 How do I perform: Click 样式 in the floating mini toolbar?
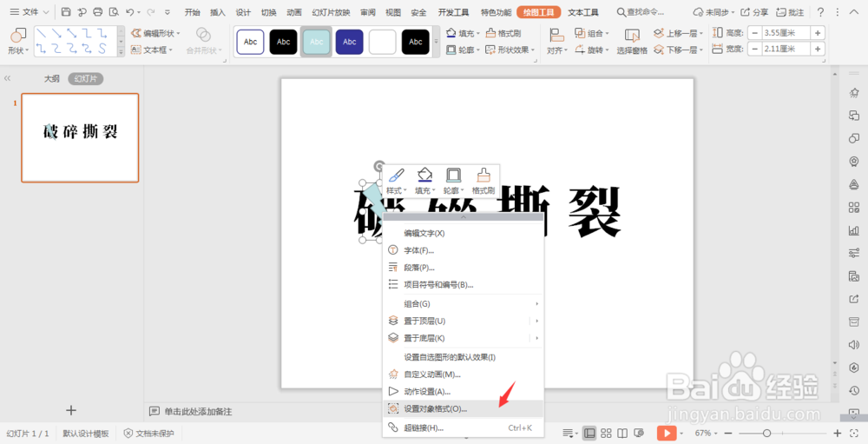396,182
